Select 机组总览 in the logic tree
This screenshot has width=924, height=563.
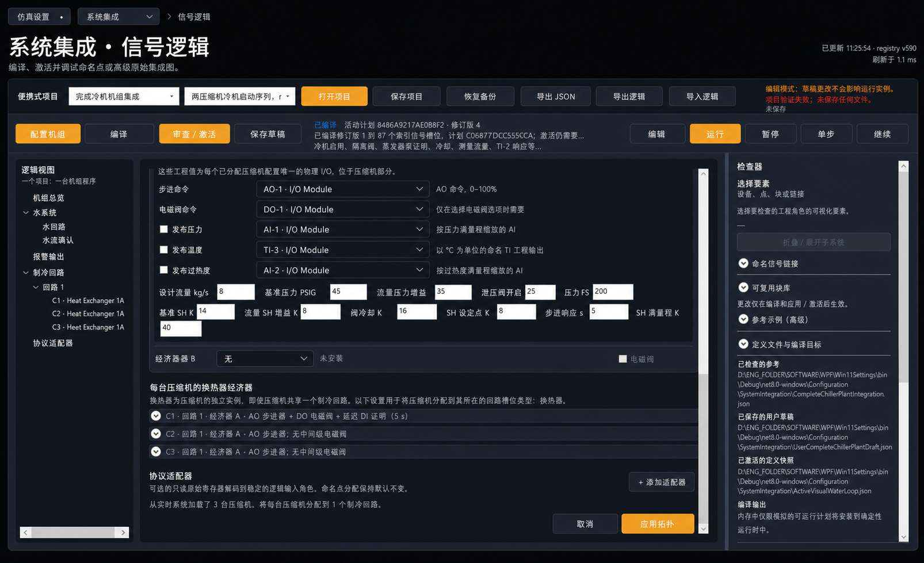point(48,198)
